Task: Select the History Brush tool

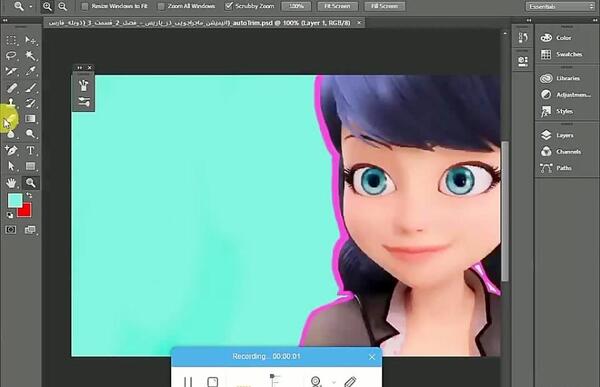Action: pos(30,103)
